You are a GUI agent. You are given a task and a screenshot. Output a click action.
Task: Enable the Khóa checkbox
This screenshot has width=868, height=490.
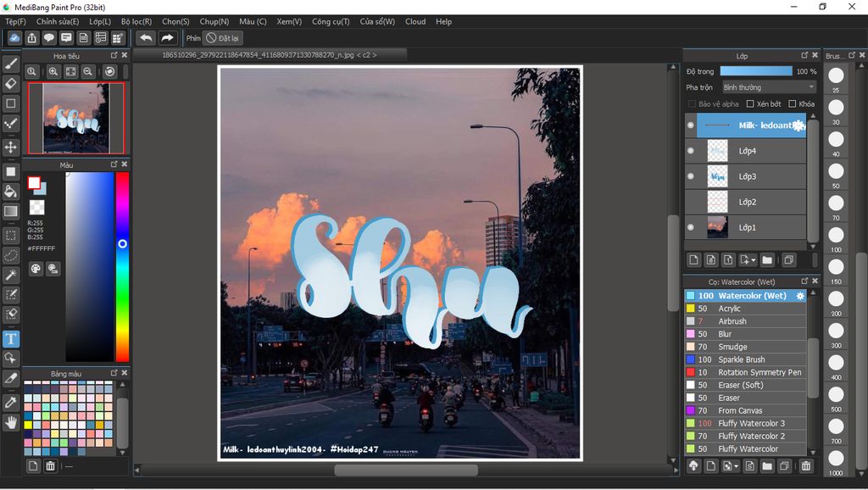coord(793,103)
